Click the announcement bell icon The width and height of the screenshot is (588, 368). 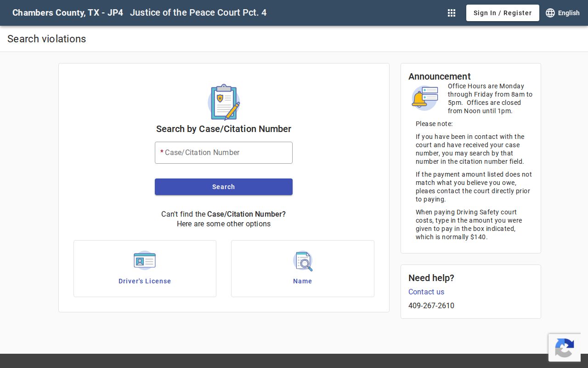tap(425, 98)
